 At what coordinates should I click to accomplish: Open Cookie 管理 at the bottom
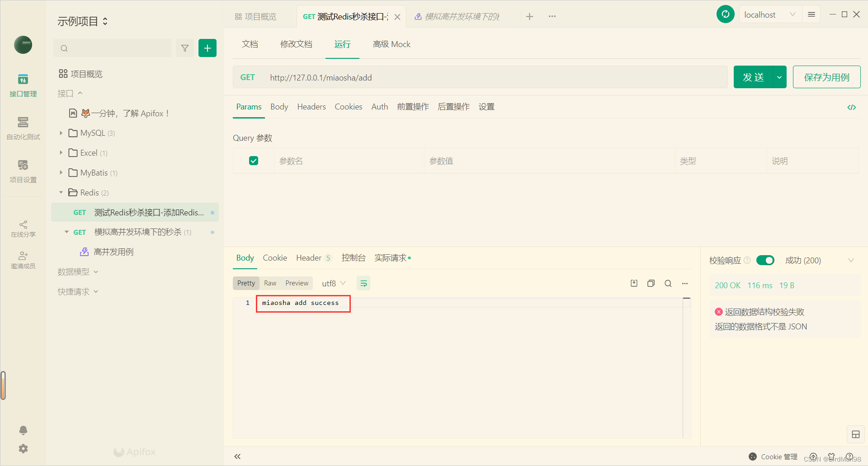773,456
